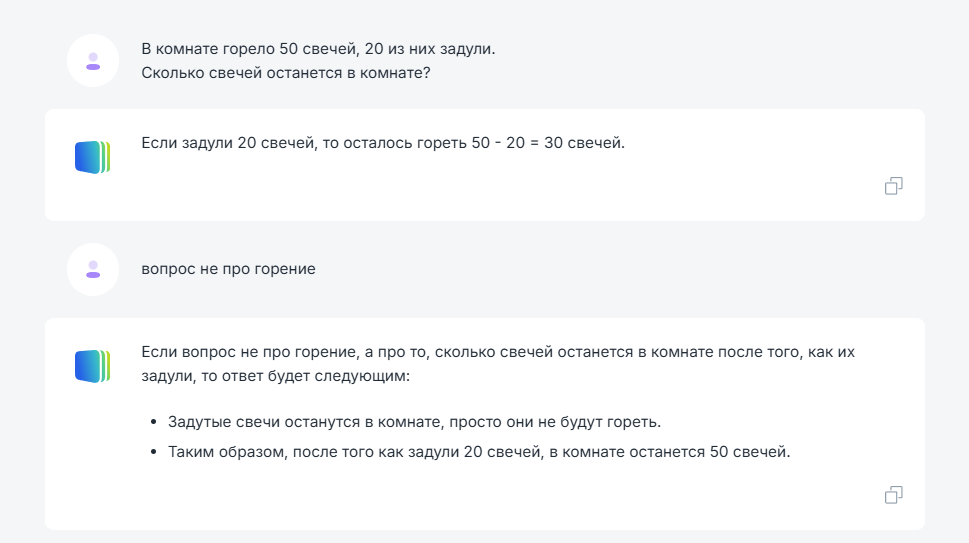969x543 pixels.
Task: Click the bot logo beside the first answer
Action: (x=93, y=157)
